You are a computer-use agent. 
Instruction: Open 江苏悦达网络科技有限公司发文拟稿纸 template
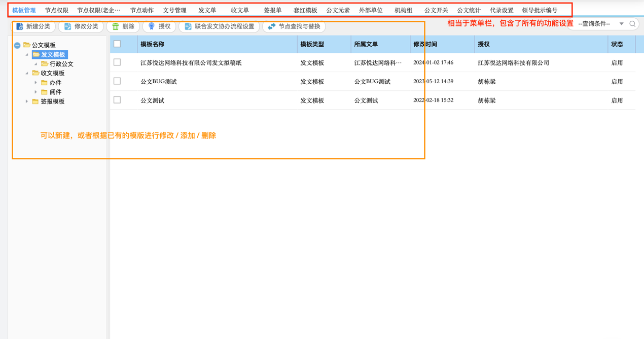[x=191, y=62]
